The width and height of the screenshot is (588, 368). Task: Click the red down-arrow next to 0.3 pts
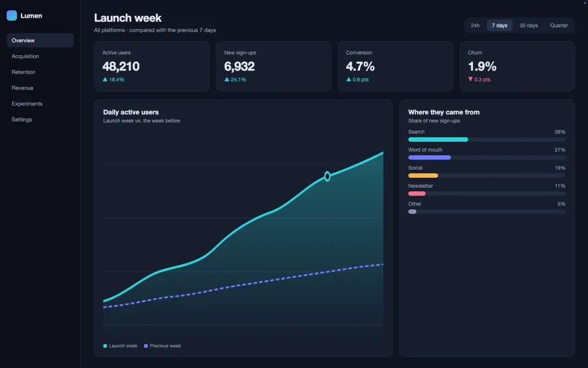click(x=470, y=79)
